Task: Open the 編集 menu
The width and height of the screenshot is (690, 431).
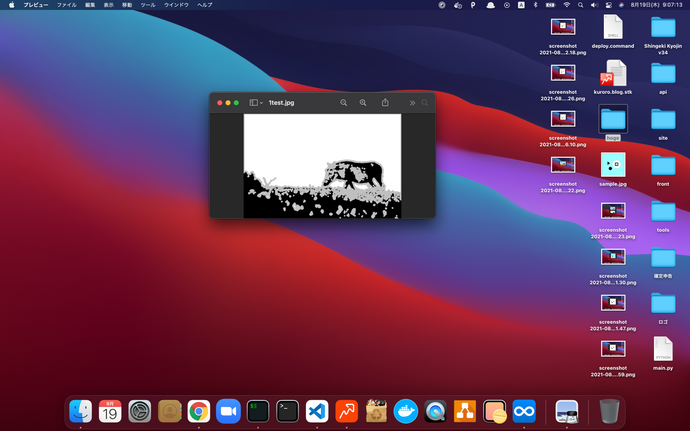Action: coord(90,5)
